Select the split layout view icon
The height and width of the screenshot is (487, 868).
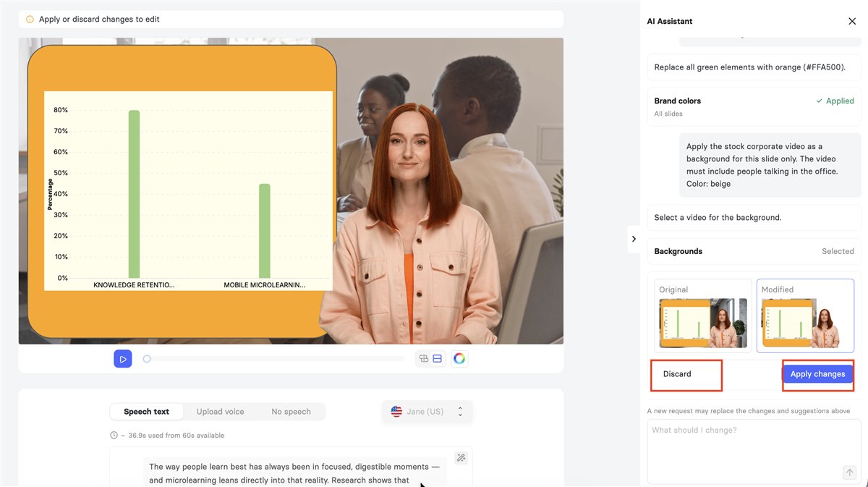(x=437, y=358)
